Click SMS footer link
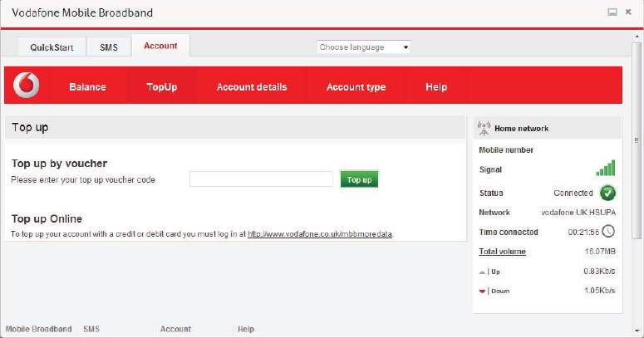Image resolution: width=644 pixels, height=338 pixels. 91,329
